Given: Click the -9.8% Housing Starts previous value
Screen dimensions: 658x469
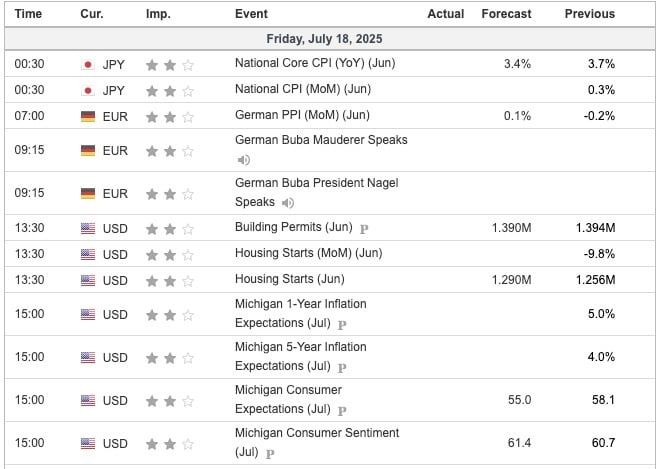Looking at the screenshot, I should pos(599,254).
